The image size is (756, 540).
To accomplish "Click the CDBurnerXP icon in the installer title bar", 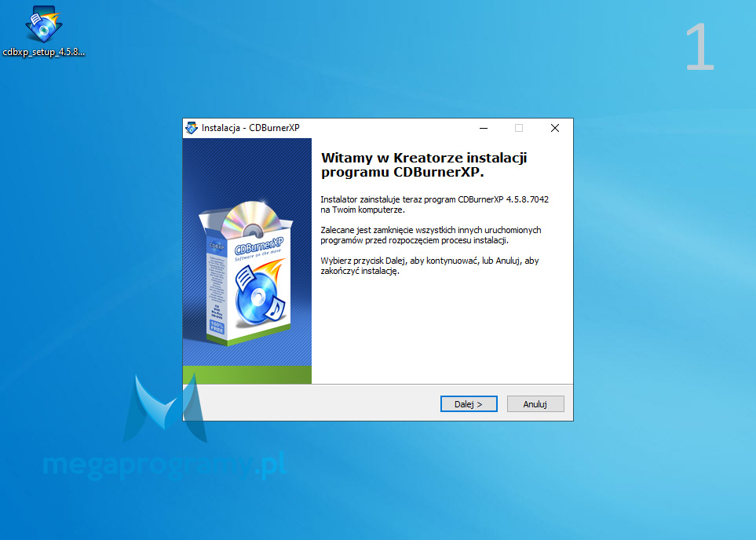I will [x=192, y=128].
